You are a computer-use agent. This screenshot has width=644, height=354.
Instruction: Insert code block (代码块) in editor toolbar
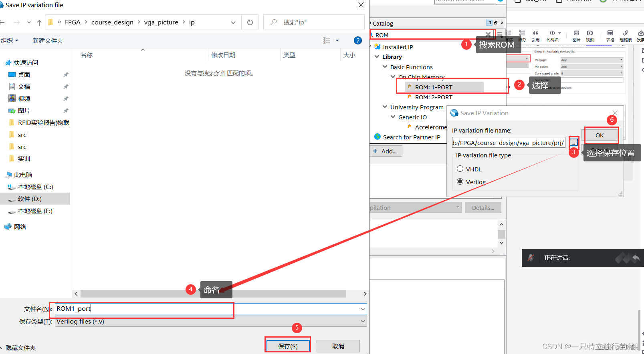click(552, 36)
